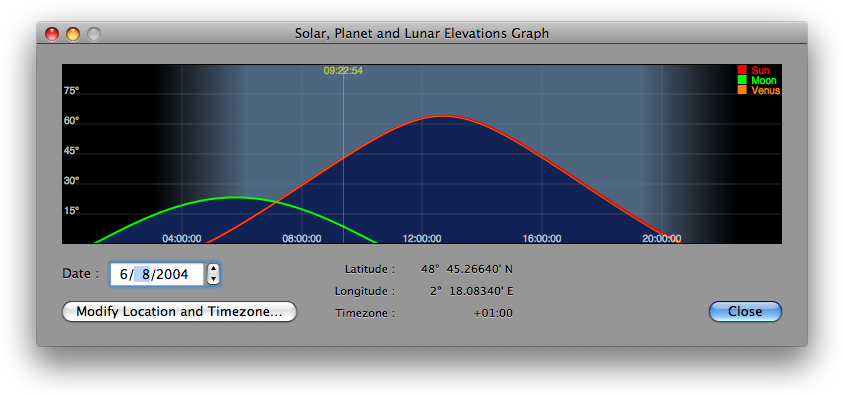Click the latitude value 48° 45.26640' N
The height and width of the screenshot is (397, 843).
click(467, 269)
